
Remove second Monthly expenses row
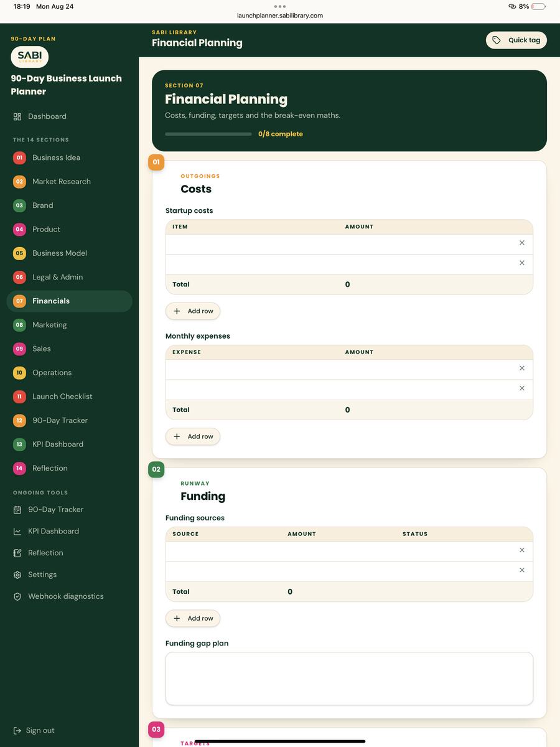(522, 388)
